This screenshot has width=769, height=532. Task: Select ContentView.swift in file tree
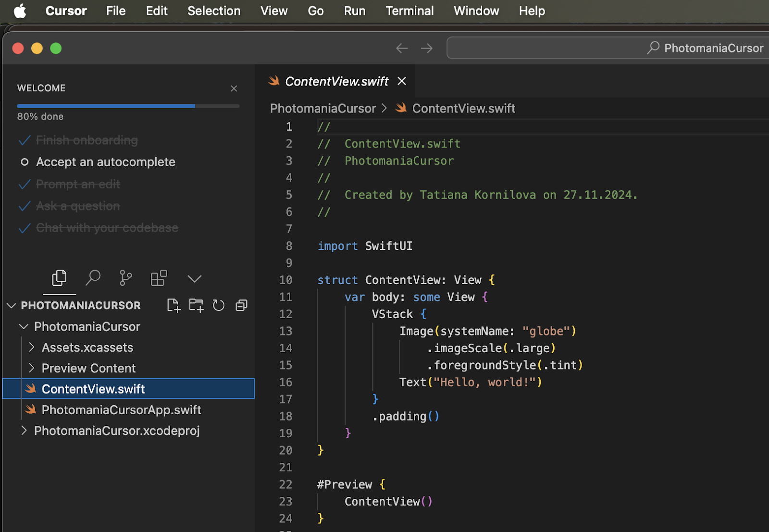click(128, 389)
